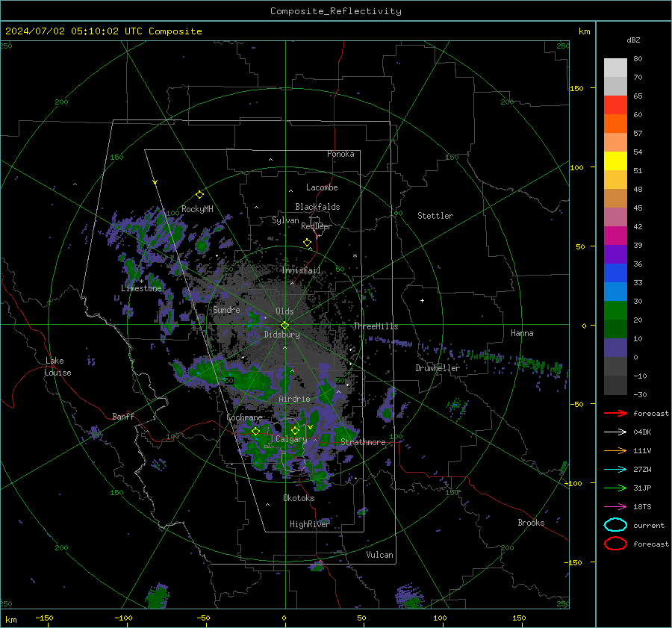Click the Strathmore label
The image size is (672, 628).
coord(363,442)
